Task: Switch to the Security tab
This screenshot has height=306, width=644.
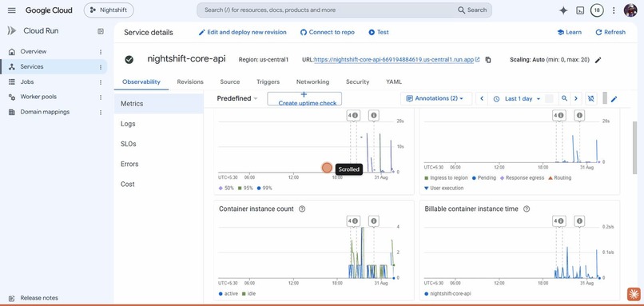Action: pyautogui.click(x=357, y=81)
